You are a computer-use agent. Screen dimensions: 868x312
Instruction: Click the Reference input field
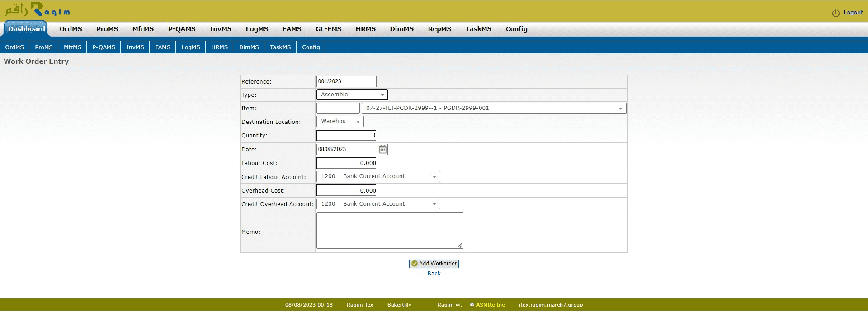point(346,81)
